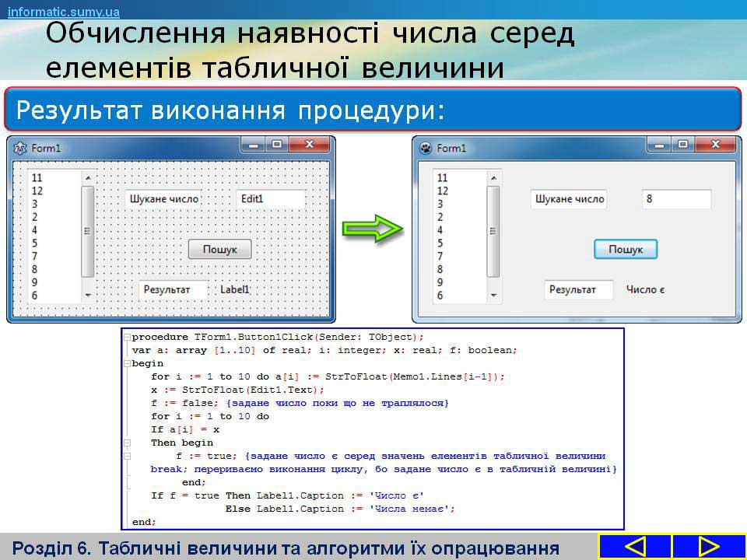Click the search field containing 8
The image size is (747, 560).
point(675,199)
